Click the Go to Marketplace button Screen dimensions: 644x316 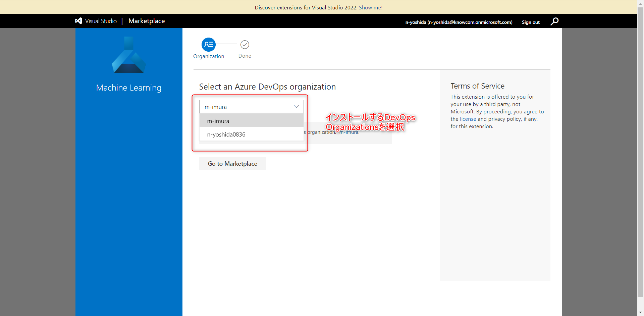pos(232,163)
